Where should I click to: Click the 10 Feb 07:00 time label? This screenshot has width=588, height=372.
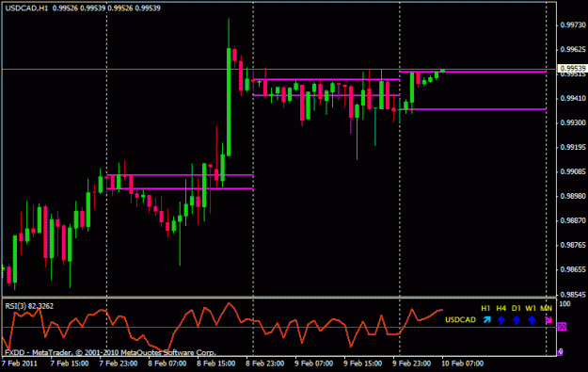(x=462, y=364)
